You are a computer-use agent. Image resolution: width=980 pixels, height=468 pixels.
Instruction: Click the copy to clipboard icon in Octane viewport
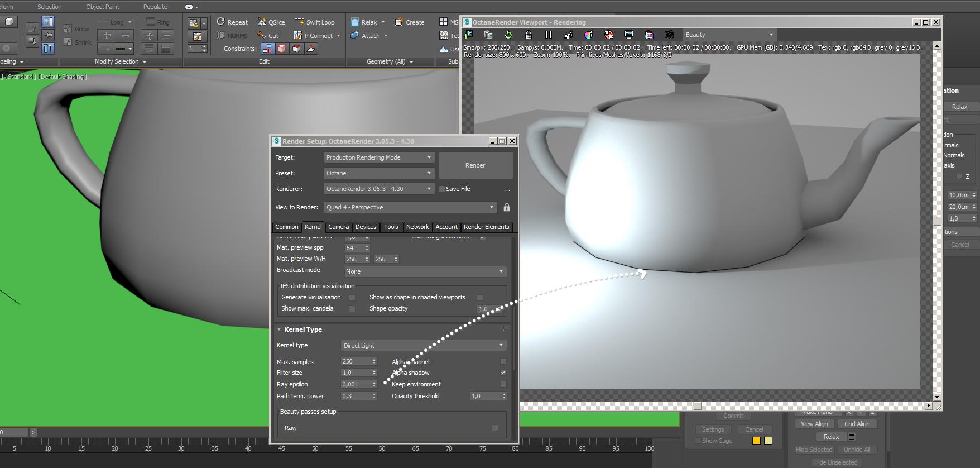point(488,35)
